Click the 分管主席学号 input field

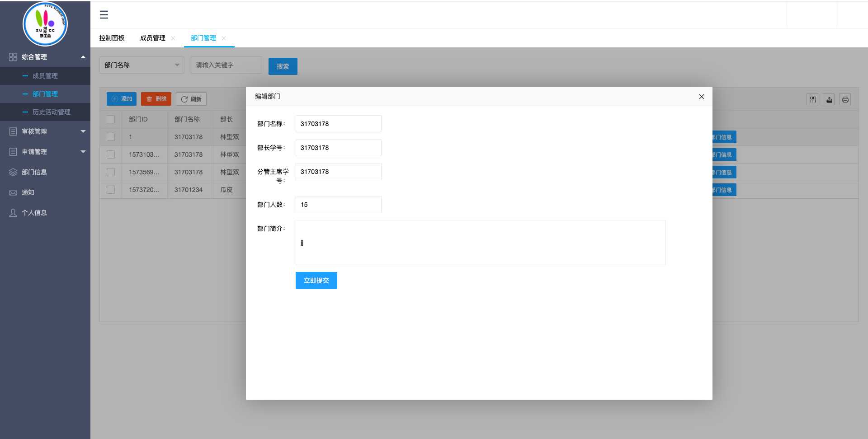pyautogui.click(x=339, y=172)
